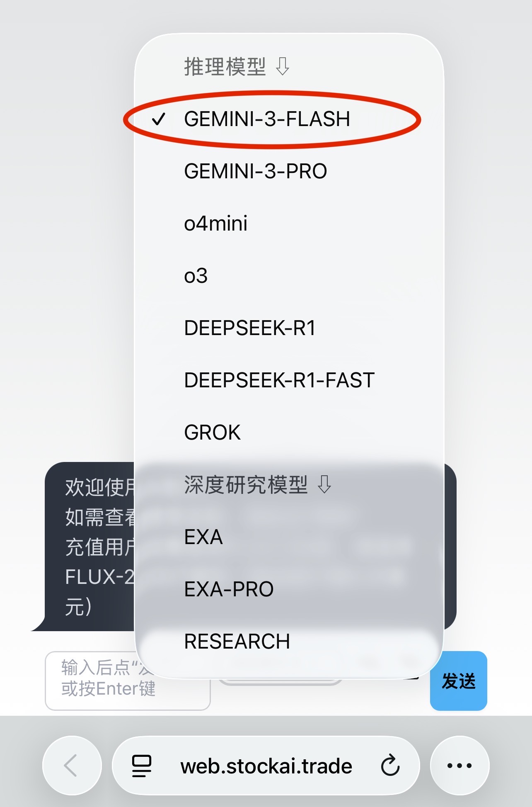Select DEEPSEEK-R1-FAST option
This screenshot has width=532, height=807.
click(279, 380)
